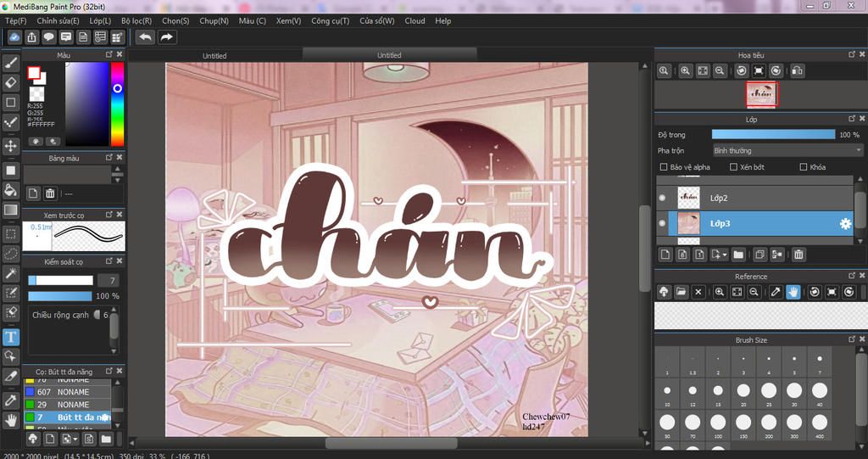
Task: Adjust the Độ trong opacity slider
Action: pyautogui.click(x=773, y=135)
